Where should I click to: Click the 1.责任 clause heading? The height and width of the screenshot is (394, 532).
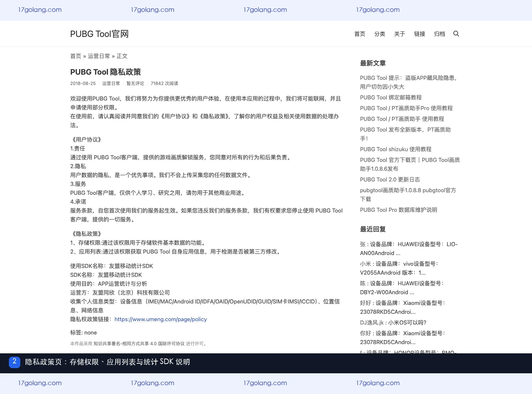pos(78,149)
